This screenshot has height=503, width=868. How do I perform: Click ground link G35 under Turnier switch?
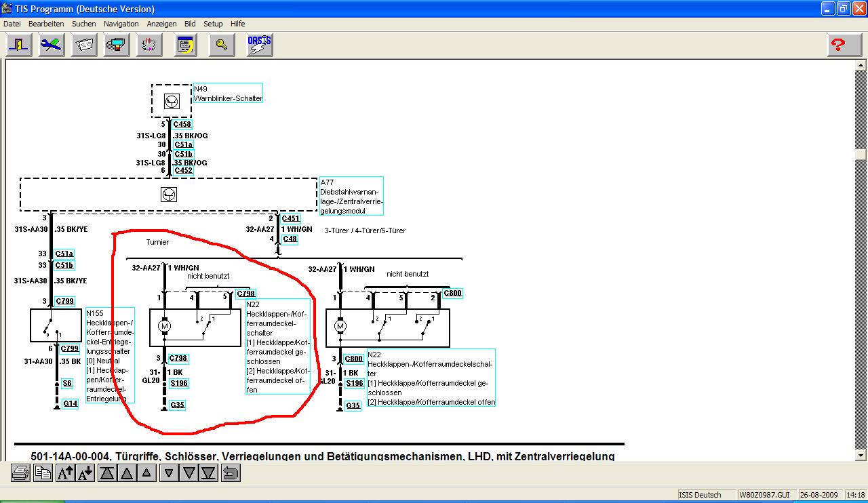178,405
